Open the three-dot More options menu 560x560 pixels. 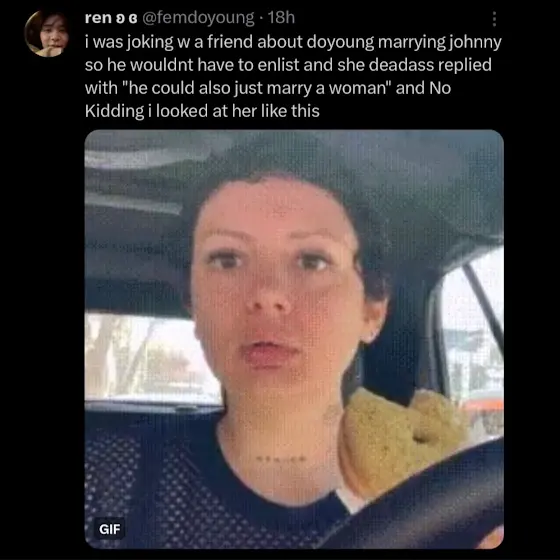tap(494, 19)
